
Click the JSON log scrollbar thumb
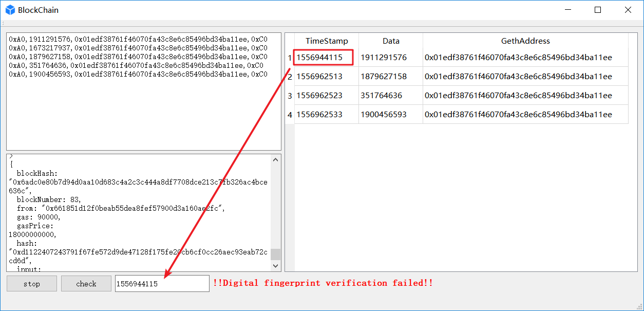pos(276,254)
